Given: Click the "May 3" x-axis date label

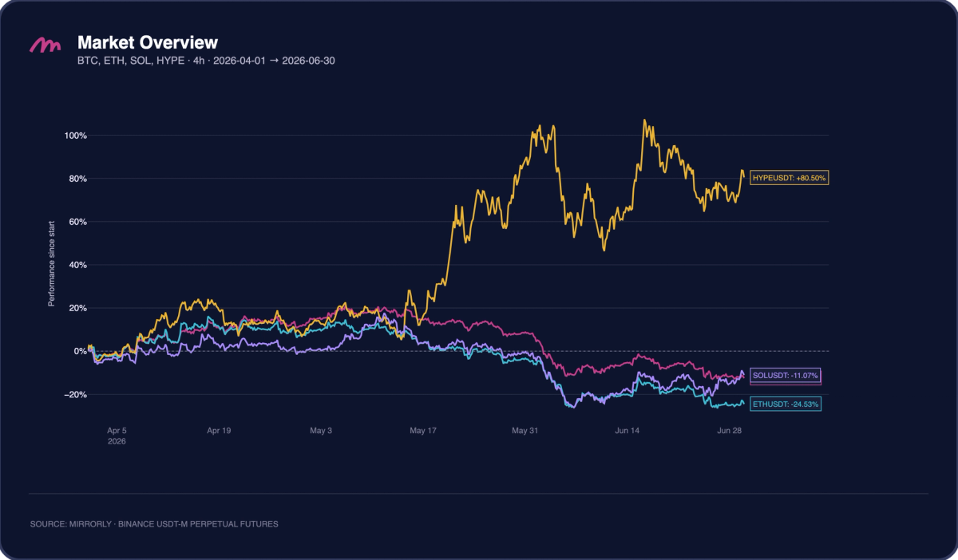Looking at the screenshot, I should (320, 431).
